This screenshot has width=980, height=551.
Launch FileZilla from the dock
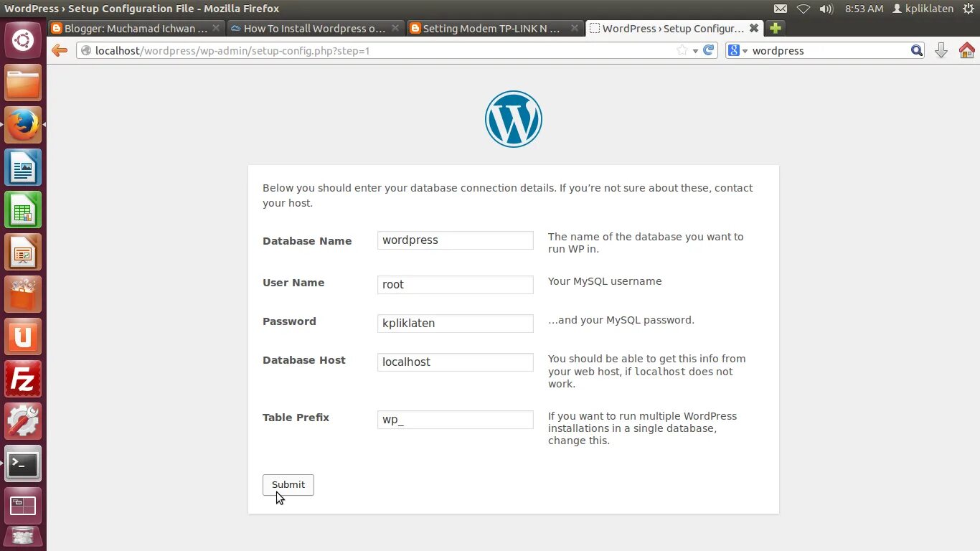23,380
